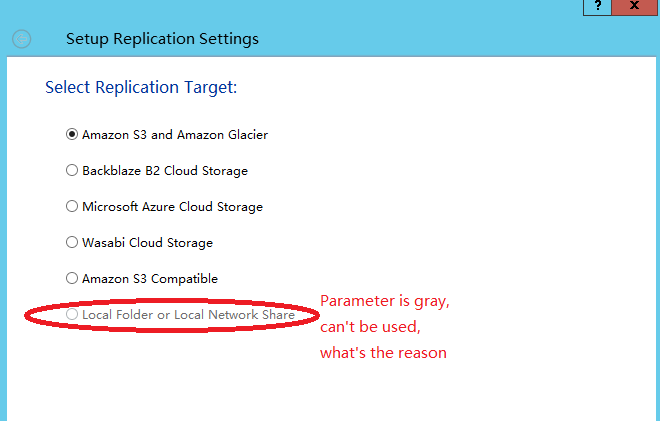Click the 'Amazon S3 Compatible' label text
This screenshot has height=421, width=660.
(x=150, y=279)
